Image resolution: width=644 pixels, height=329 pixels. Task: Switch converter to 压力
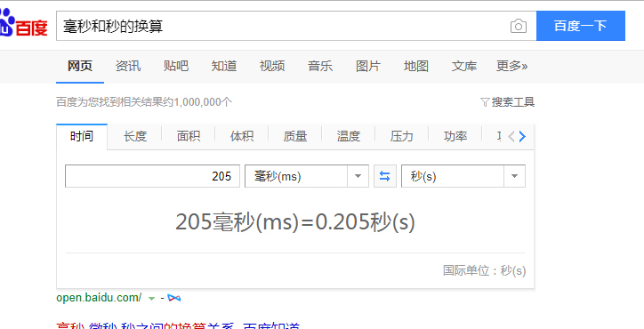(402, 136)
